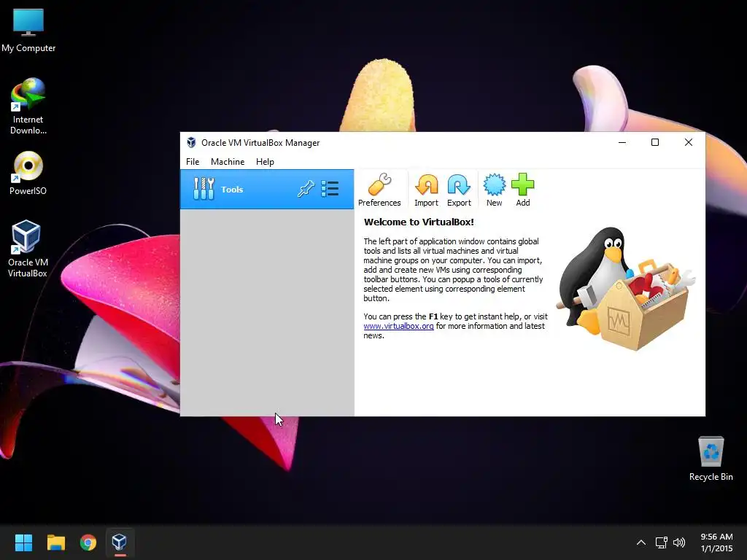Click the VirtualBox icon in title bar
This screenshot has width=747, height=560.
pyautogui.click(x=191, y=142)
